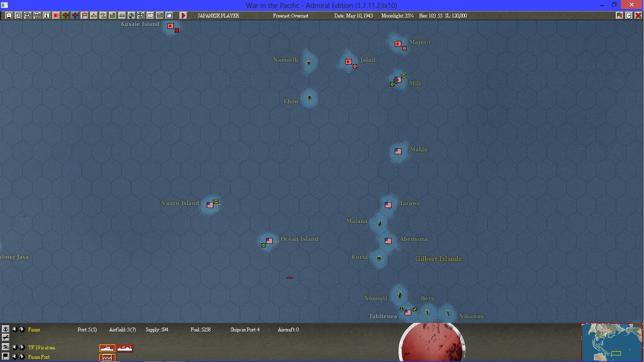644x362 pixels.
Task: Click the Nikunau island hex
Action: [448, 313]
